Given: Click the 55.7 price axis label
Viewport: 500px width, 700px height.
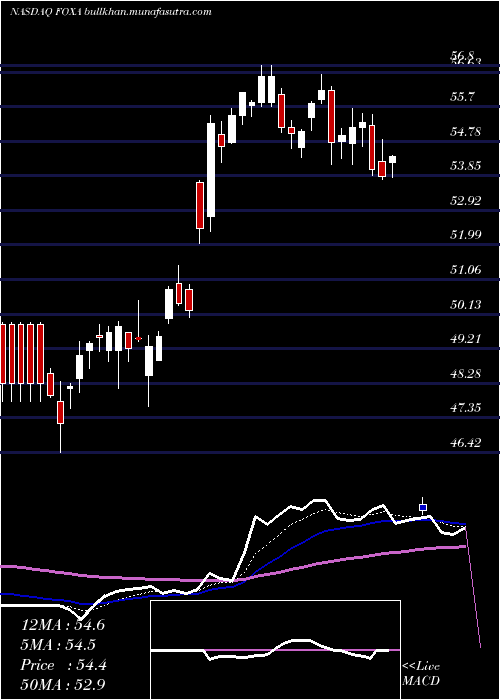Looking at the screenshot, I should (x=463, y=96).
